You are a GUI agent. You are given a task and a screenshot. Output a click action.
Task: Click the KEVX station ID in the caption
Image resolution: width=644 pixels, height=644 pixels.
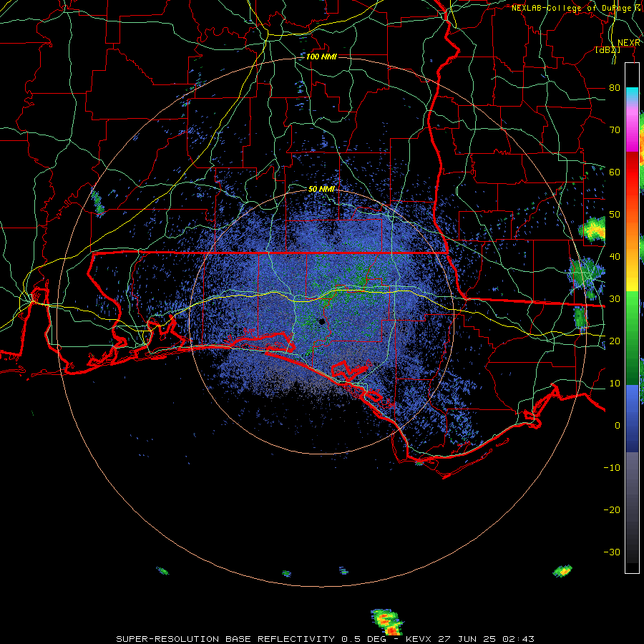(419, 639)
